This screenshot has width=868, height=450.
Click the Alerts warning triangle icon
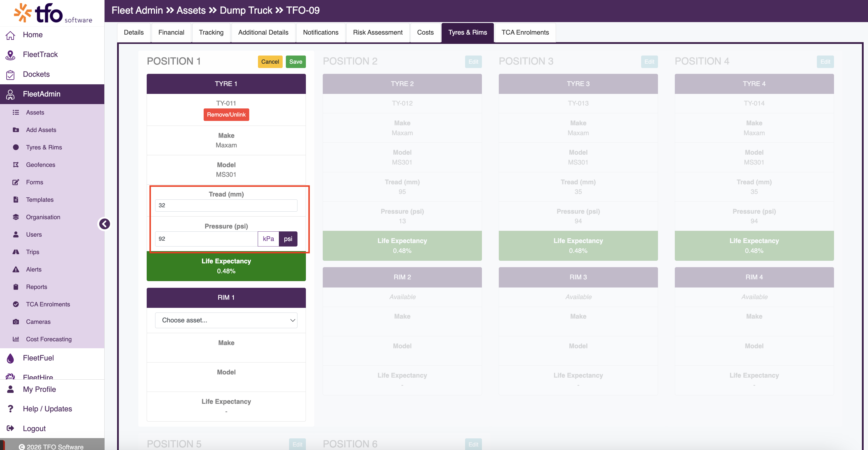(16, 270)
